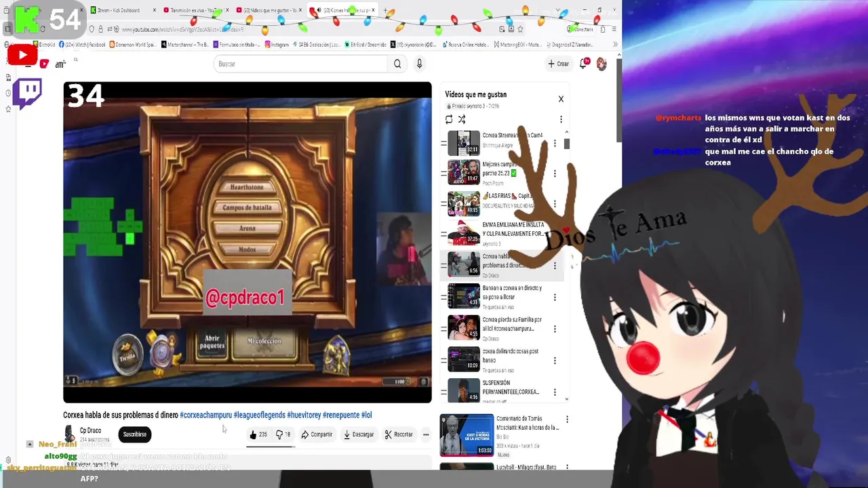The height and width of the screenshot is (488, 868).
Task: Click the Recortar clip button
Action: [399, 434]
